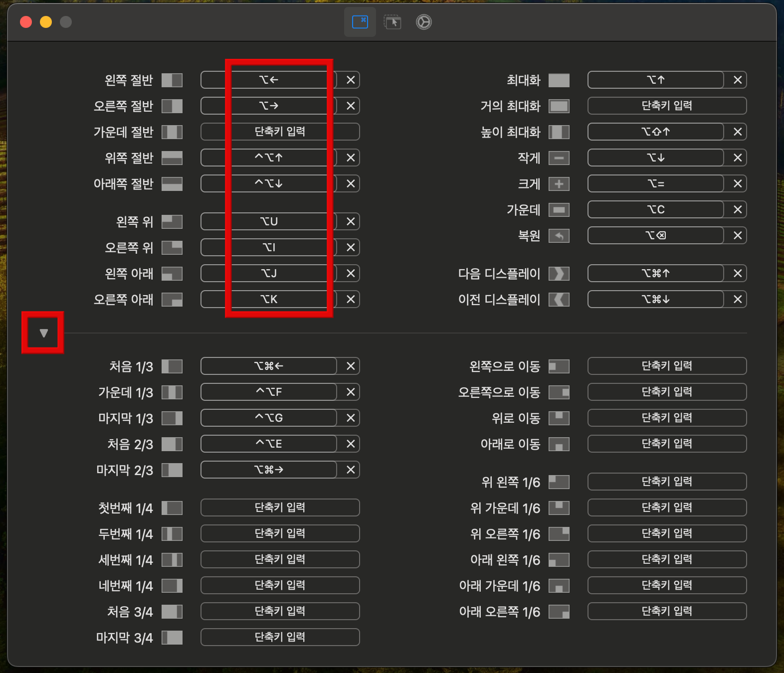784x673 pixels.
Task: Record a shortcut for 아래 왼쪽 1/6
Action: [x=667, y=559]
